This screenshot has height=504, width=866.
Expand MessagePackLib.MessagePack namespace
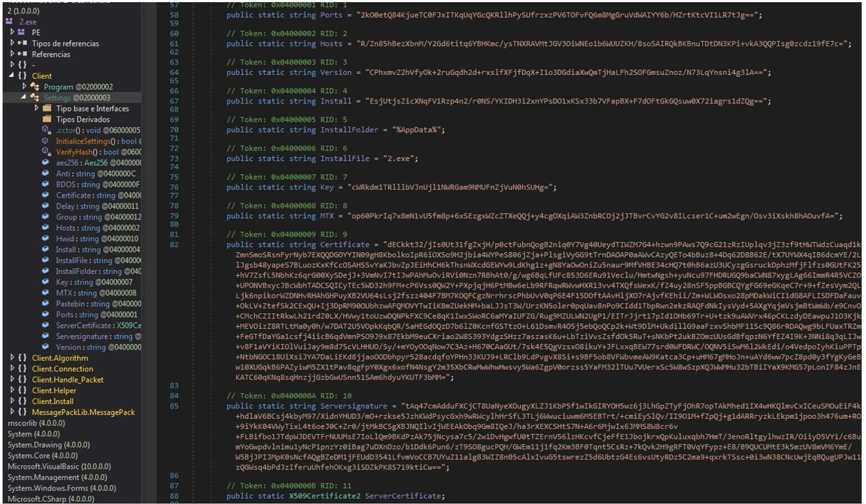pos(12,412)
